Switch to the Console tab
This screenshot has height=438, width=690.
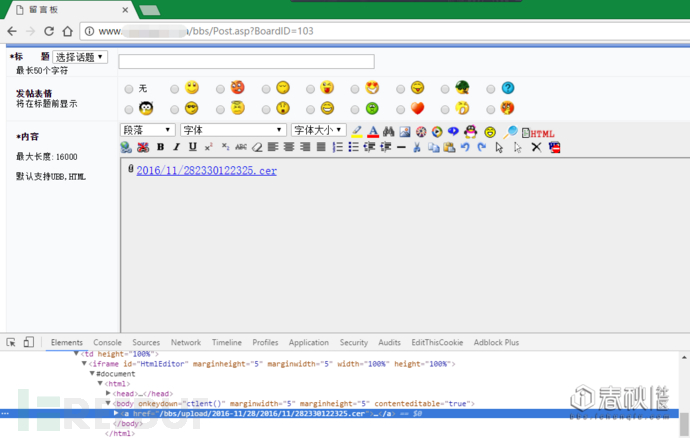click(107, 342)
